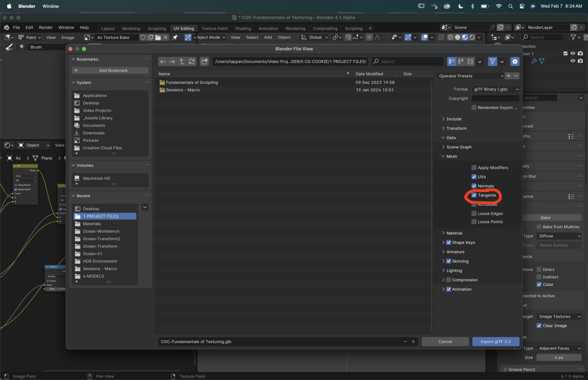Enable the Apply Modifiers checkbox

coord(474,168)
